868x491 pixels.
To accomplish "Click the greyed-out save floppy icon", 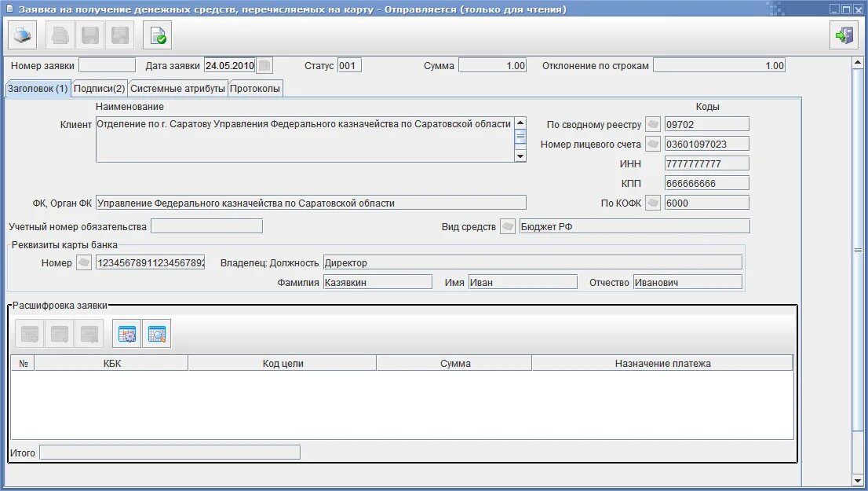I will click(90, 35).
